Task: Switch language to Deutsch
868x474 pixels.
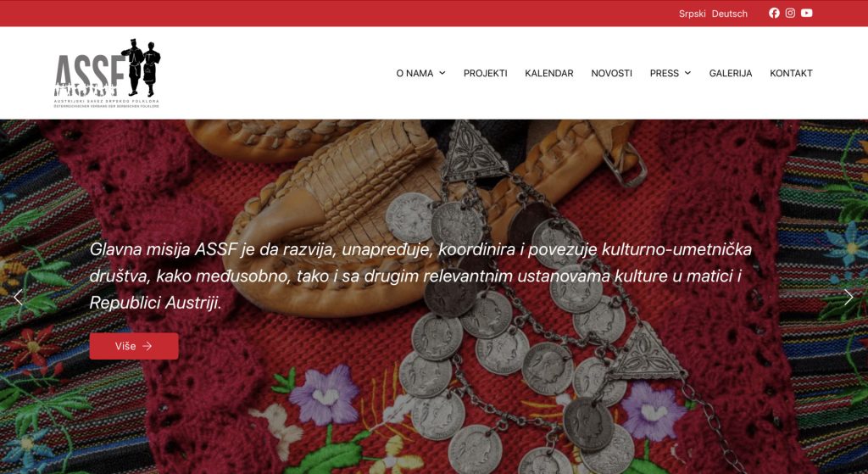Action: 730,14
